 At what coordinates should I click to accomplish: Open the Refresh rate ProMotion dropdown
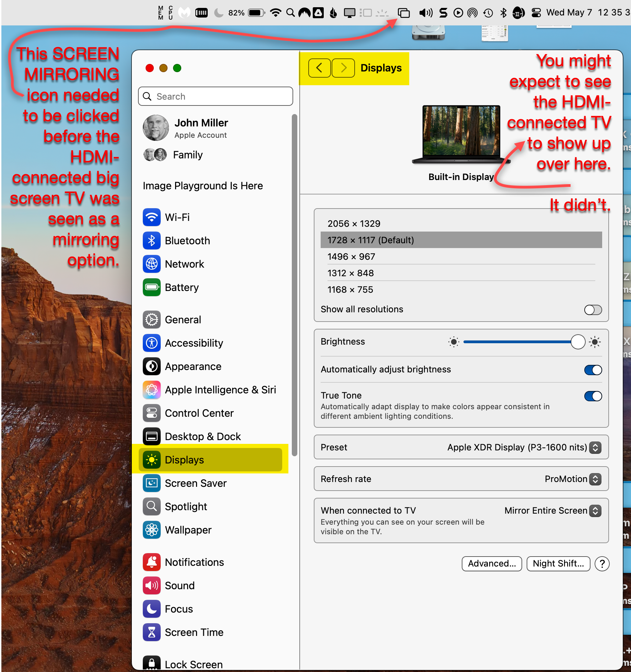tap(595, 479)
